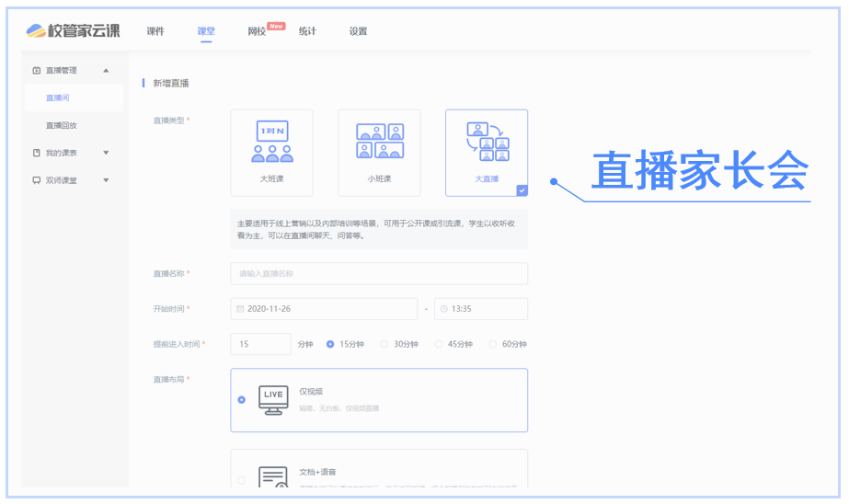Go to 直播间 in the sidebar
The image size is (849, 504).
(58, 97)
